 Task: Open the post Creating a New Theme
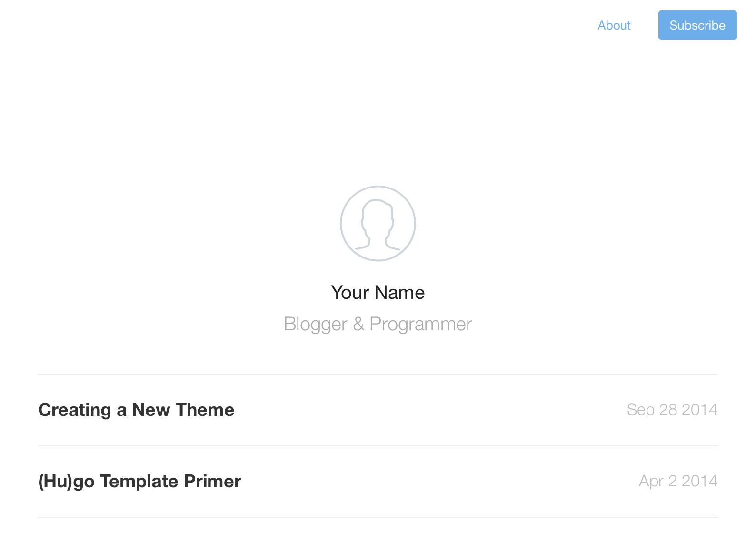click(136, 409)
